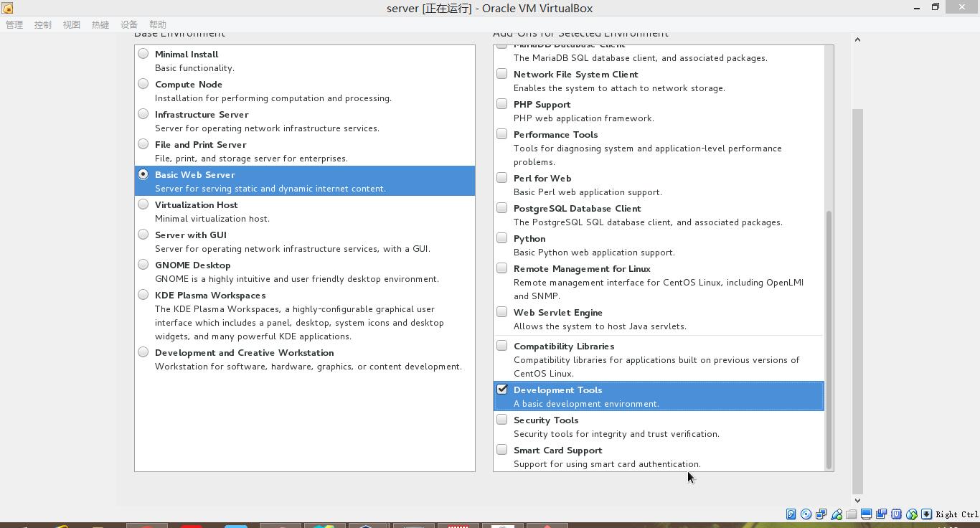Enable the Compatibility Libraries add-on
Viewport: 980px width, 528px height.
pyautogui.click(x=502, y=345)
